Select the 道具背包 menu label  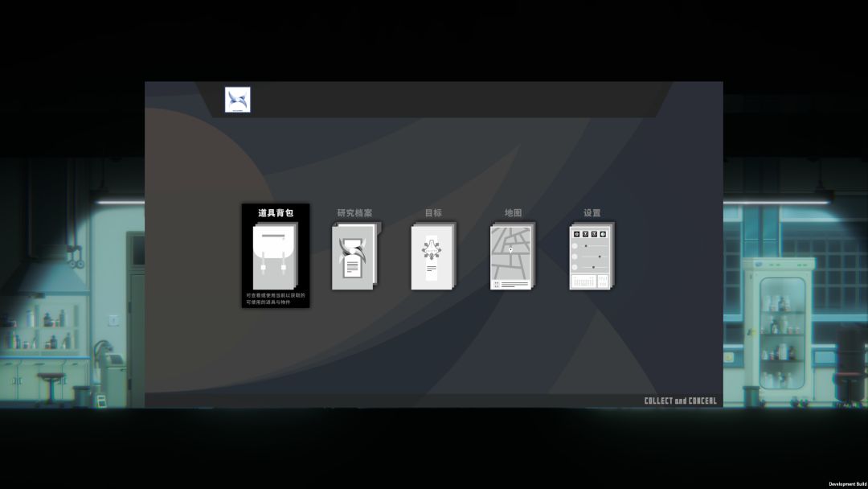click(x=275, y=213)
